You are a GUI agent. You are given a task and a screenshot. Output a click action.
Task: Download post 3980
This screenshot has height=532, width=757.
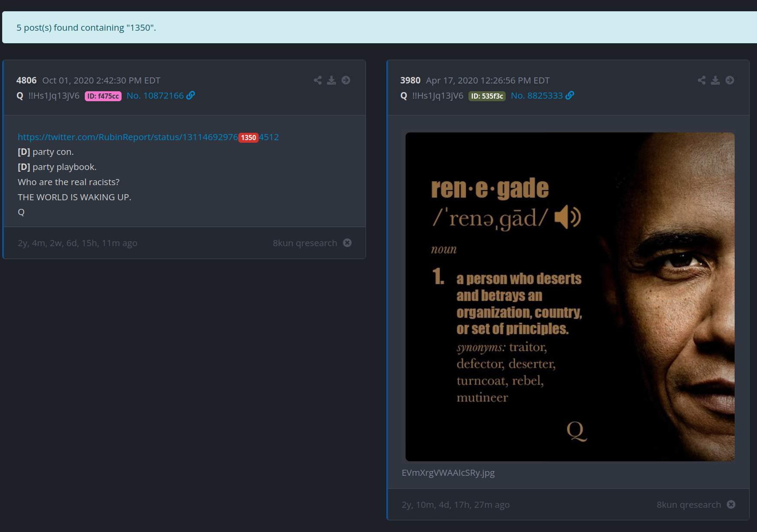tap(715, 80)
